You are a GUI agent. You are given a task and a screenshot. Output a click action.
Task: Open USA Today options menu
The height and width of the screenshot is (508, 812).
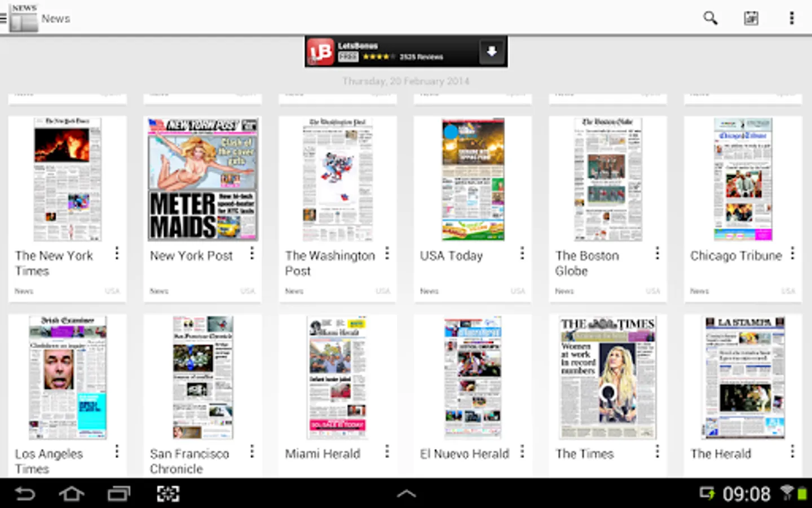[522, 253]
